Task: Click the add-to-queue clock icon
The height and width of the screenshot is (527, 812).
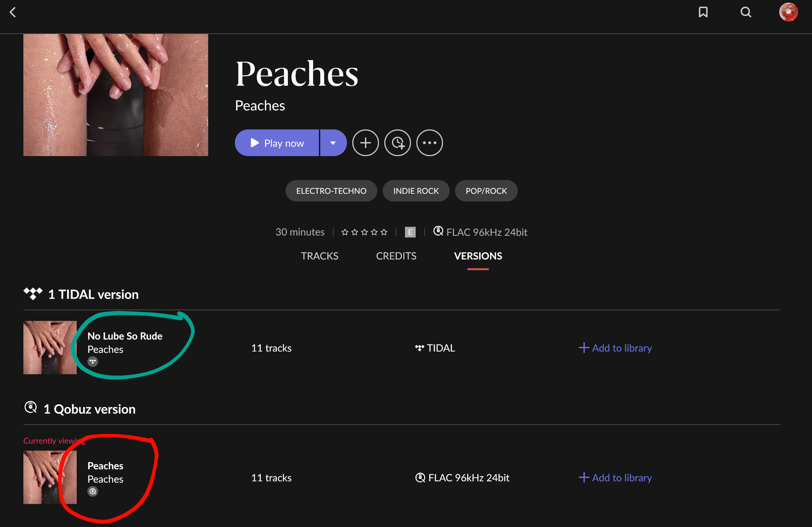Action: click(398, 143)
